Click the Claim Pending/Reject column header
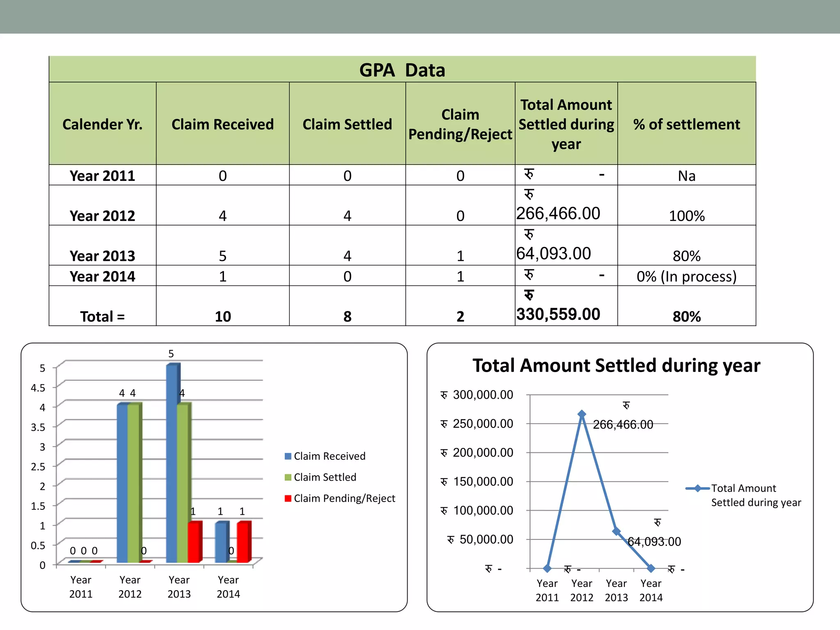This screenshot has width=840, height=630. (460, 124)
